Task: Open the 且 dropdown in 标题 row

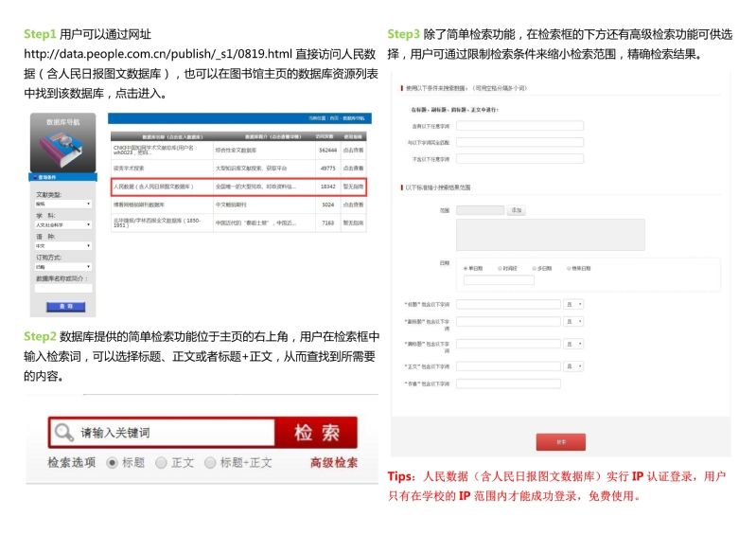Action: [573, 304]
